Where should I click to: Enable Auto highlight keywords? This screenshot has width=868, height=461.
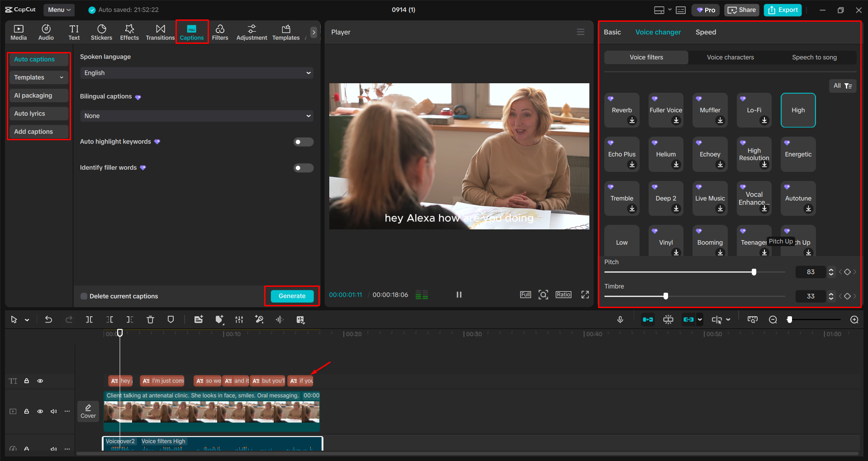303,142
